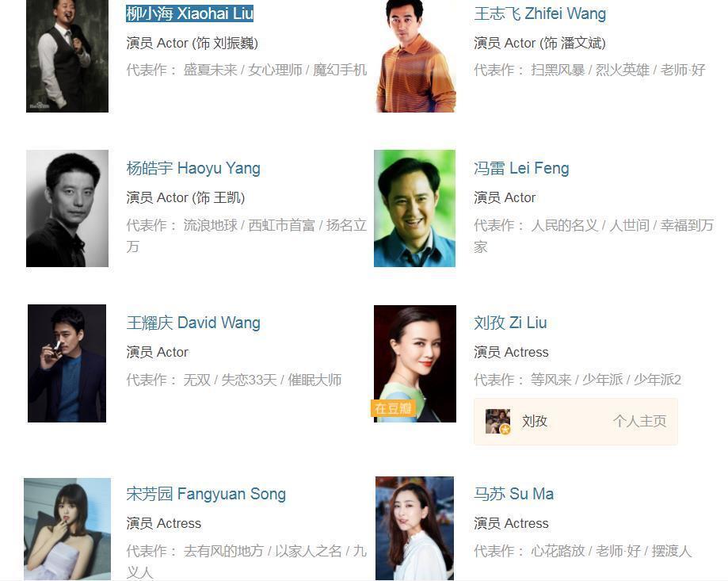The width and height of the screenshot is (728, 581).
Task: Open the 个人主页 personal homepage link
Action: [x=639, y=421]
